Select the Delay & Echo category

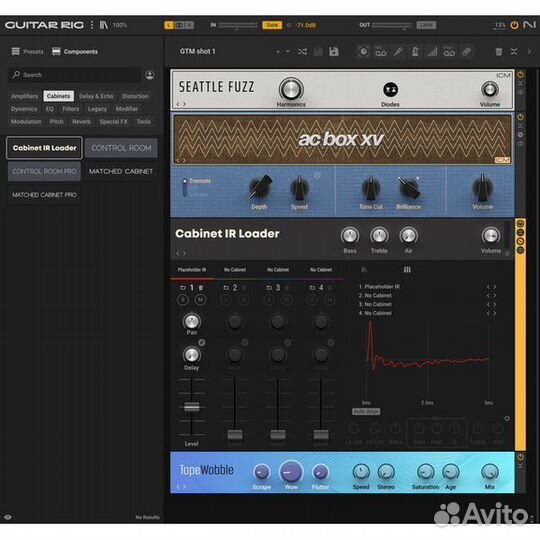(x=96, y=96)
